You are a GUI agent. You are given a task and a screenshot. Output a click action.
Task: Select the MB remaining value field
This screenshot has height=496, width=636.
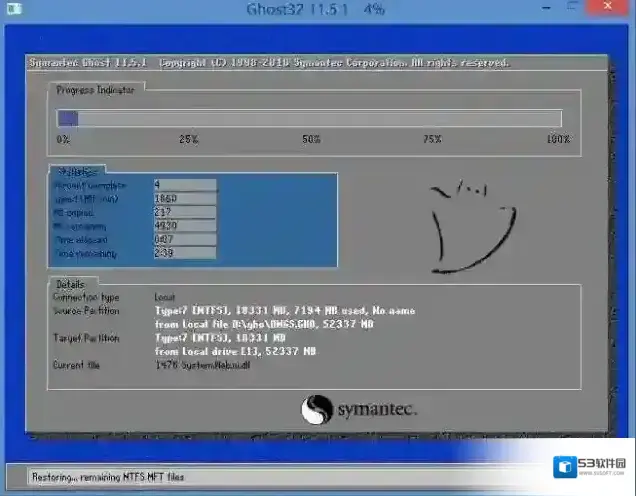coord(184,226)
